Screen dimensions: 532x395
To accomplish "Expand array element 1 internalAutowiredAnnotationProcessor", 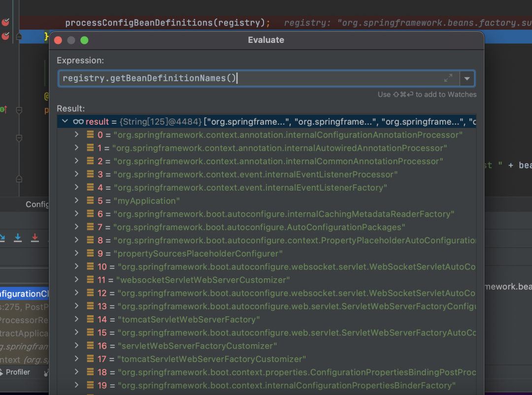I will pyautogui.click(x=77, y=148).
